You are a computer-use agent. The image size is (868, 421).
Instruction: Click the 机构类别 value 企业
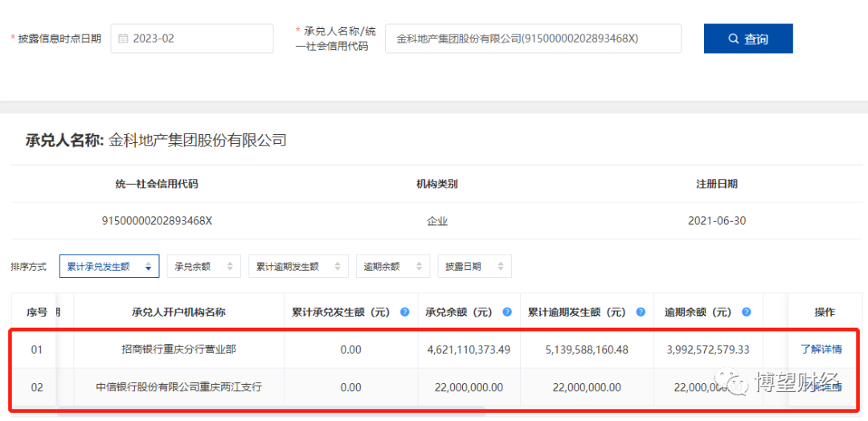[x=436, y=221]
